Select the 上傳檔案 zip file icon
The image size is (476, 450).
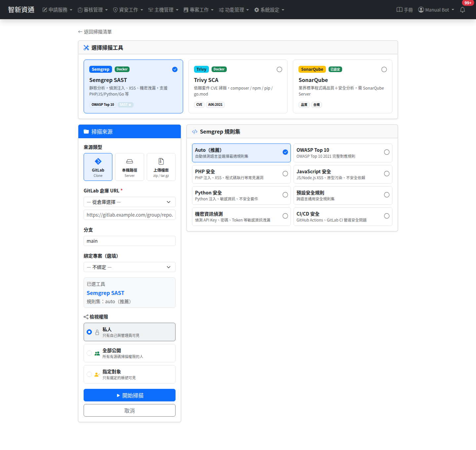pos(161,161)
